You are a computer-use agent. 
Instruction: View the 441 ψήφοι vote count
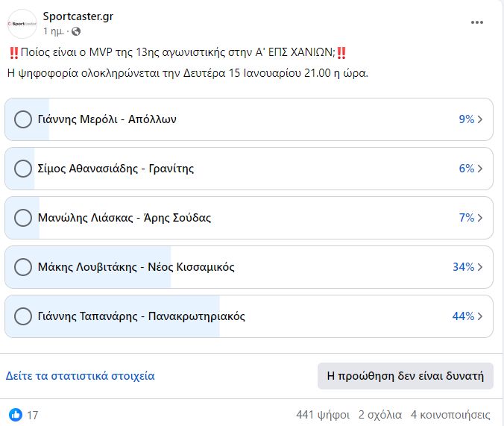323,415
